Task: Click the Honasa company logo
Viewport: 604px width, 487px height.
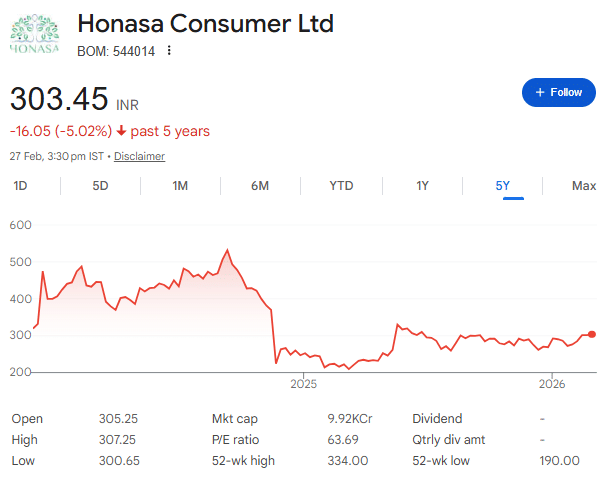Action: [35, 34]
